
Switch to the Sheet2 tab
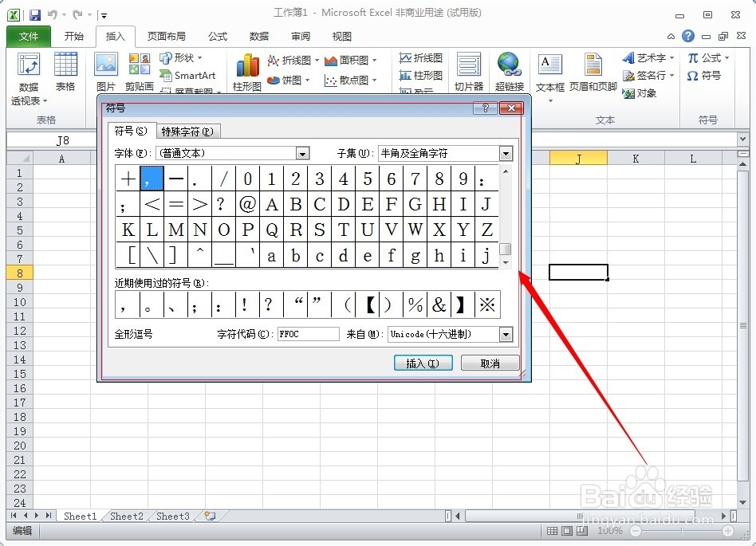point(126,517)
